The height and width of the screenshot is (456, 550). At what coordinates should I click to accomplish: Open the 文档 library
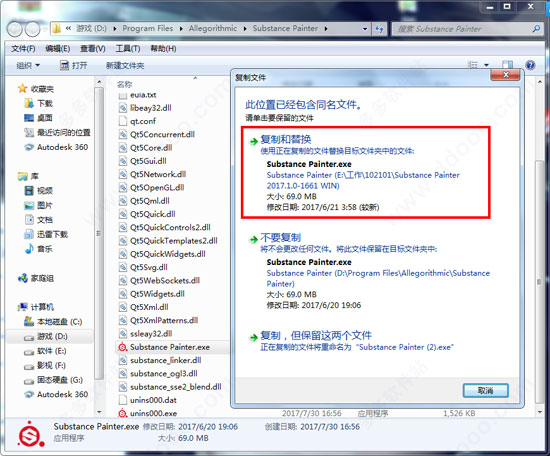pos(39,220)
